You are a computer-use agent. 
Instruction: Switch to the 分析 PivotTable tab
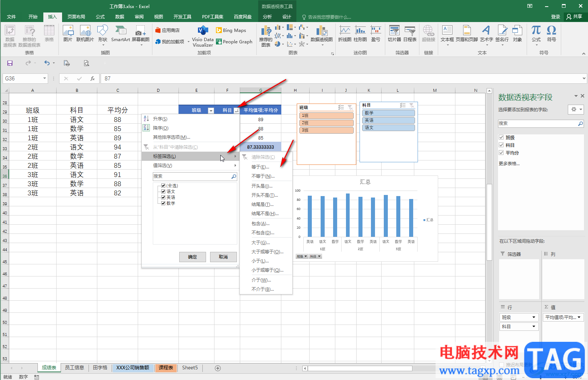pyautogui.click(x=267, y=17)
